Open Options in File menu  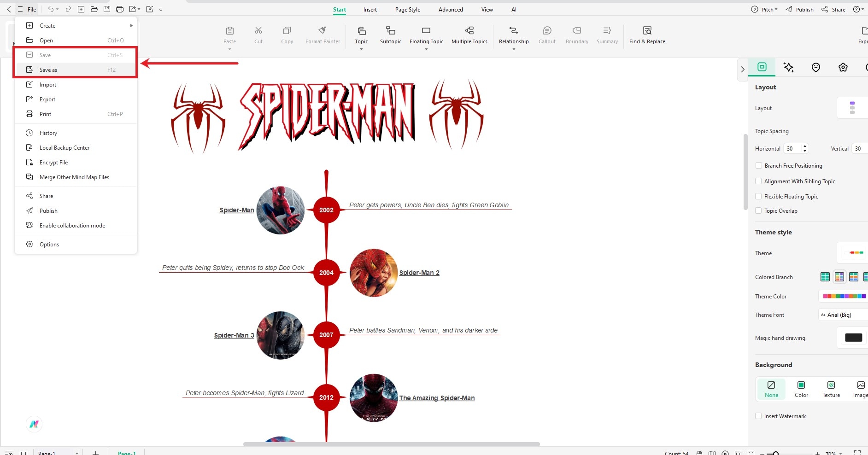pos(76,245)
